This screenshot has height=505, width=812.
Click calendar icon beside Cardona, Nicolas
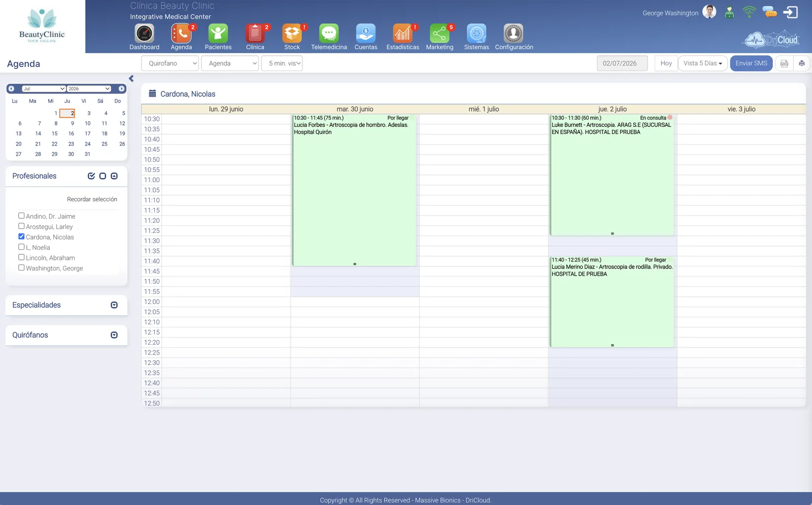pos(152,93)
